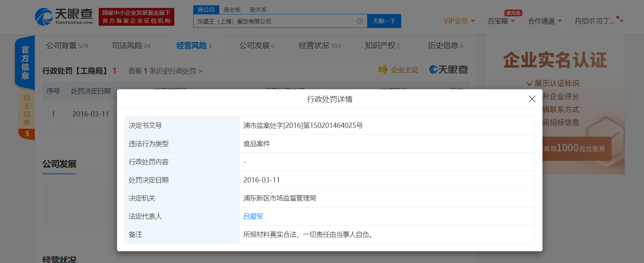Click the 违法行为类型 field label
Viewport: 644px width, 263px height.
point(149,144)
